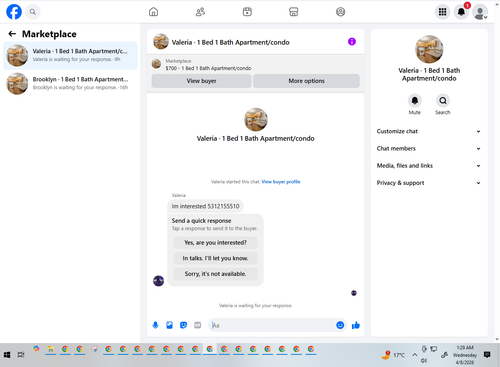
Task: Click the attach photo icon in composer
Action: (x=169, y=325)
